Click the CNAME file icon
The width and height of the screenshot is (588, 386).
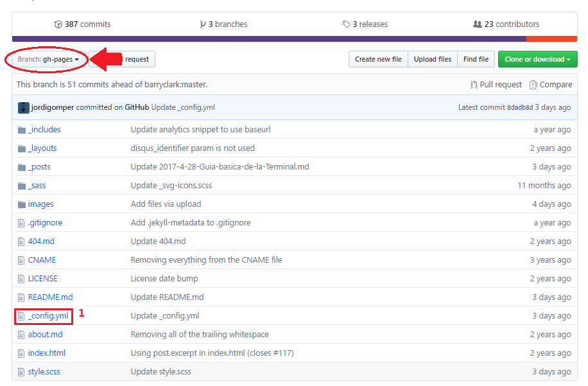[21, 260]
